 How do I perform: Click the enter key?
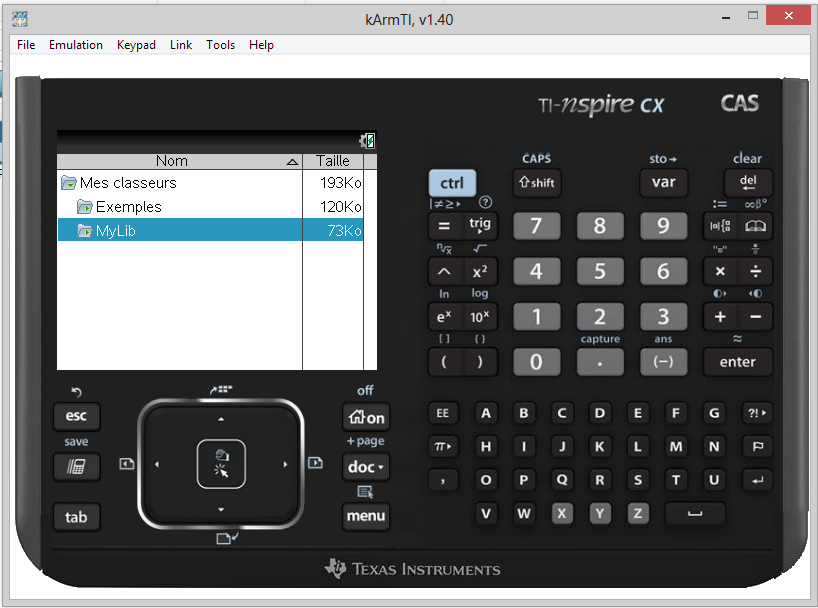737,362
